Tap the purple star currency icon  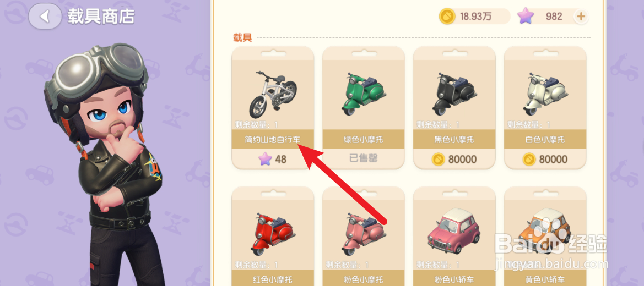click(526, 16)
